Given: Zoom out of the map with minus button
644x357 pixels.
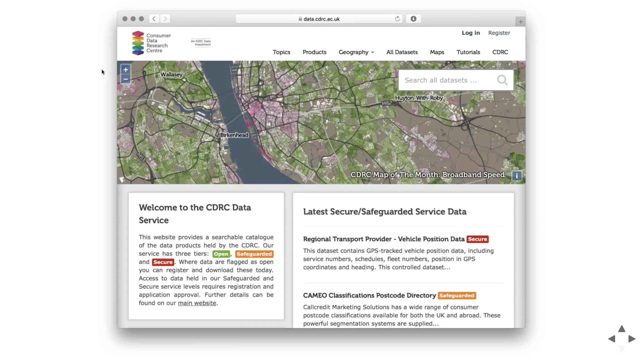Looking at the screenshot, I should [x=125, y=79].
